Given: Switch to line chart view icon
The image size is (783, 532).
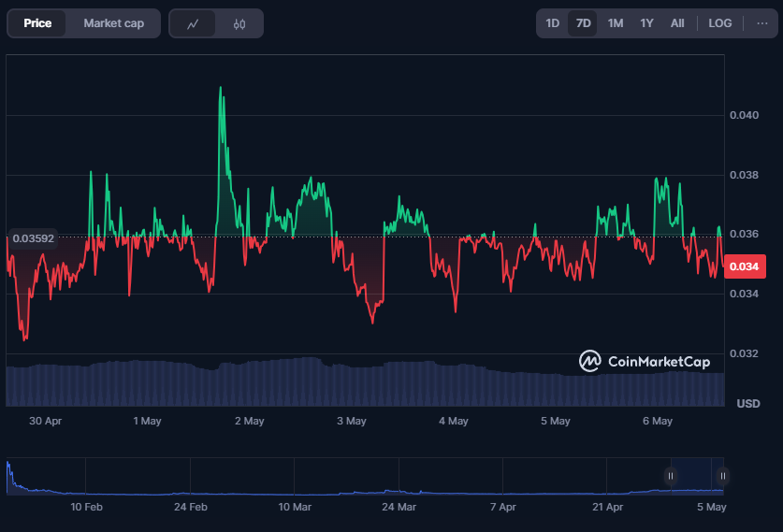Looking at the screenshot, I should pyautogui.click(x=193, y=23).
